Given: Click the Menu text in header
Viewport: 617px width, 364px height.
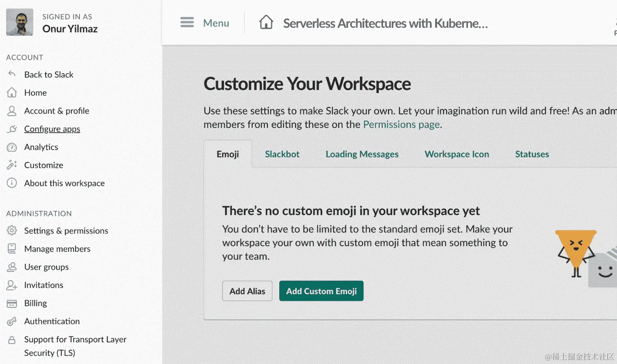Looking at the screenshot, I should pos(216,23).
